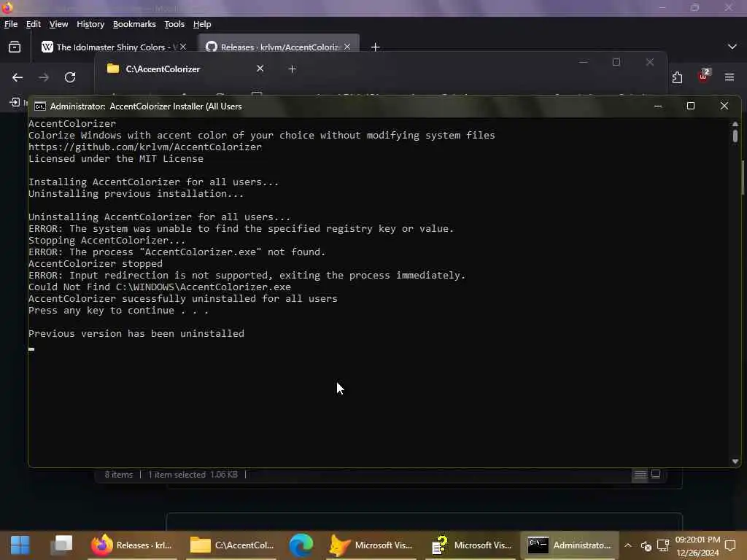Click 'Press any key to continue' line
The height and width of the screenshot is (560, 747).
tap(119, 311)
